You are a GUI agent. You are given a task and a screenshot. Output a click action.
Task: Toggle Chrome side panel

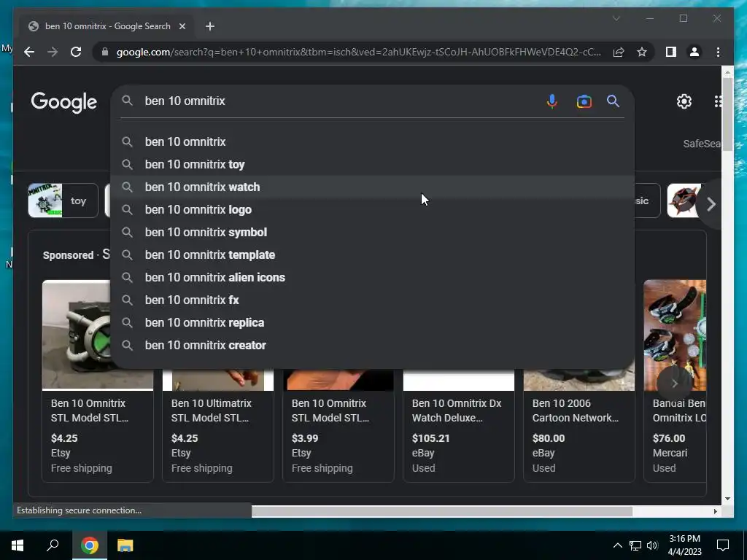point(671,52)
